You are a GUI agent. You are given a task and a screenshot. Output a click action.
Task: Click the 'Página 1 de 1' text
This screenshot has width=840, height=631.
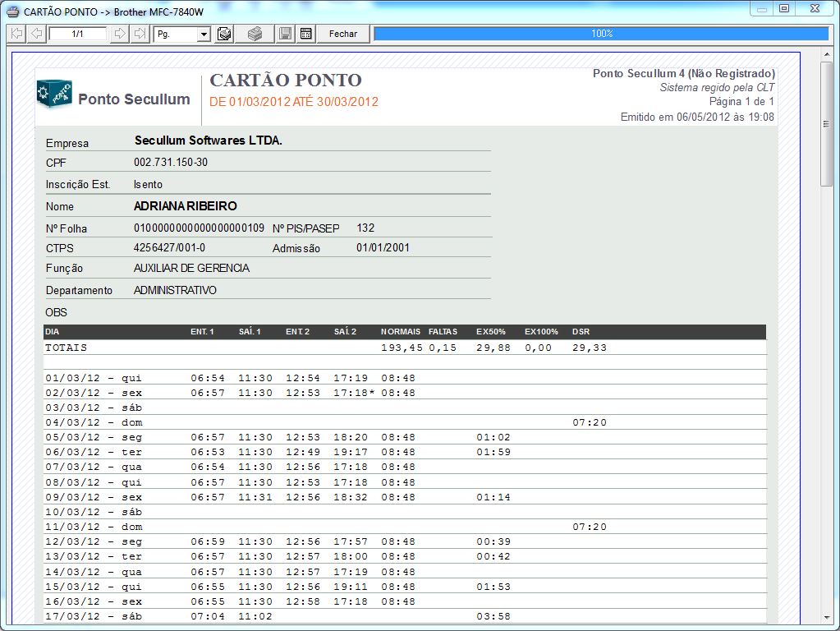[x=741, y=101]
